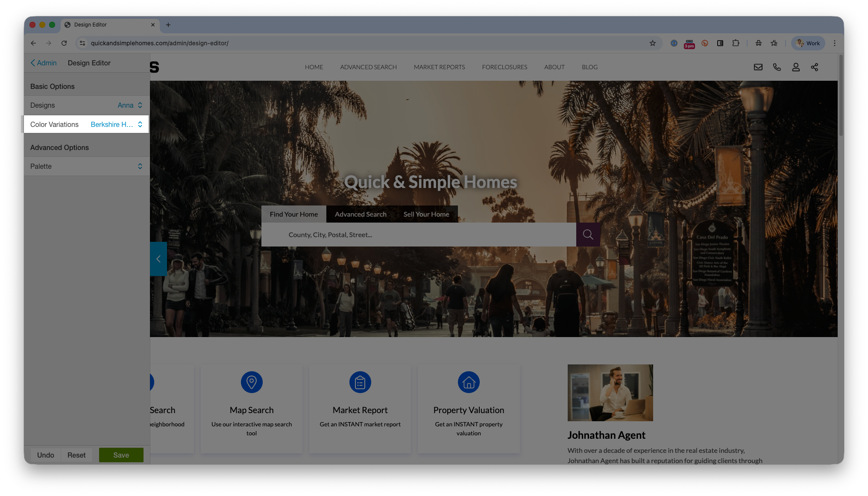Click the phone icon in site header
Image resolution: width=868 pixels, height=496 pixels.
777,67
